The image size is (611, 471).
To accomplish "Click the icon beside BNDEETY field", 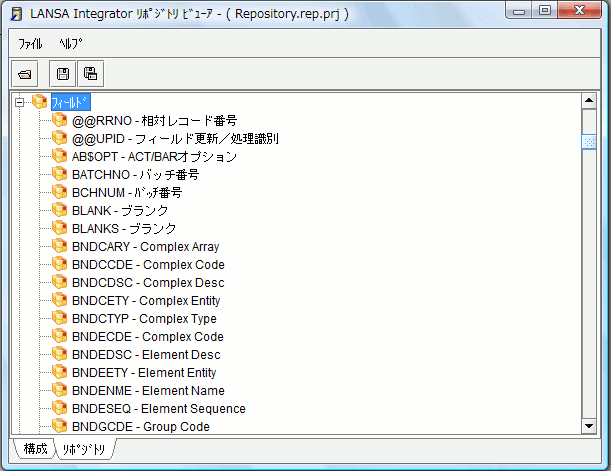I will [x=59, y=372].
